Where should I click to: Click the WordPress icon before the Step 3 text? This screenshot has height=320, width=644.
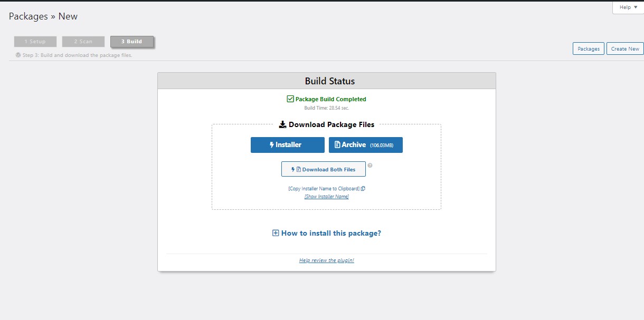[18, 55]
